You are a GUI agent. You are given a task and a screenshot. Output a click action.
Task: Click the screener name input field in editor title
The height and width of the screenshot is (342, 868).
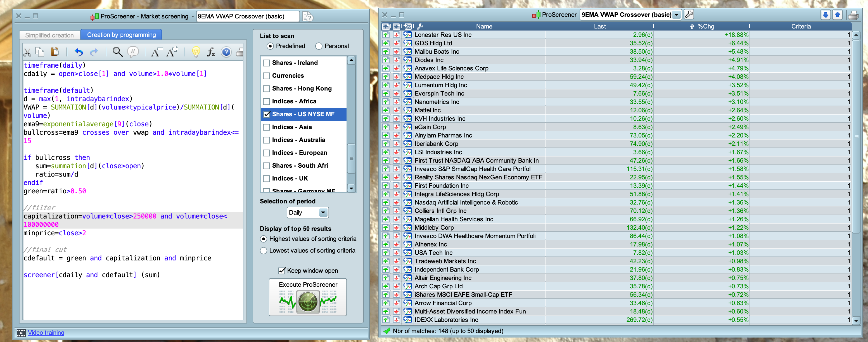pyautogui.click(x=248, y=16)
